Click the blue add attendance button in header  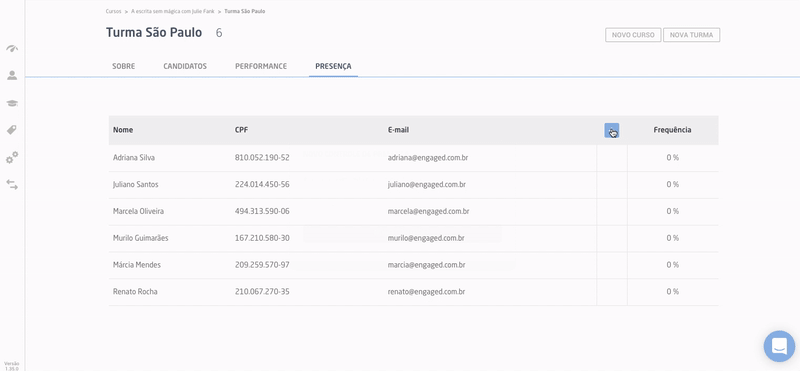pyautogui.click(x=612, y=130)
